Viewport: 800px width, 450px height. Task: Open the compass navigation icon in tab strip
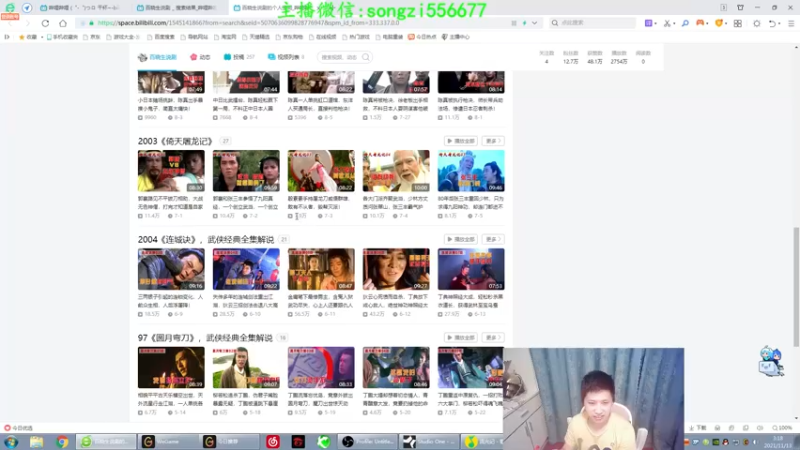click(27, 8)
